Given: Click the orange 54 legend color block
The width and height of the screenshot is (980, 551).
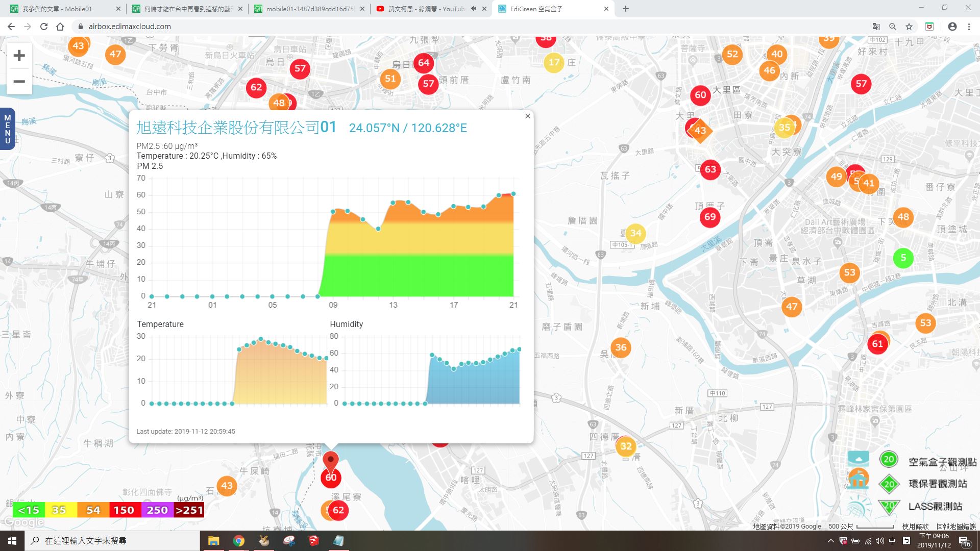Looking at the screenshot, I should coord(93,510).
